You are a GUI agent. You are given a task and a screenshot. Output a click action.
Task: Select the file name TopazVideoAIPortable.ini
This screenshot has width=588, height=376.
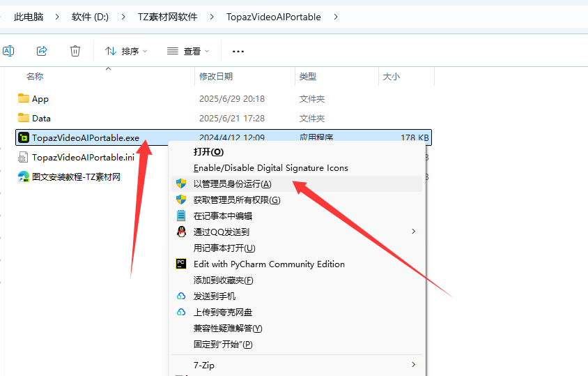[x=83, y=158]
